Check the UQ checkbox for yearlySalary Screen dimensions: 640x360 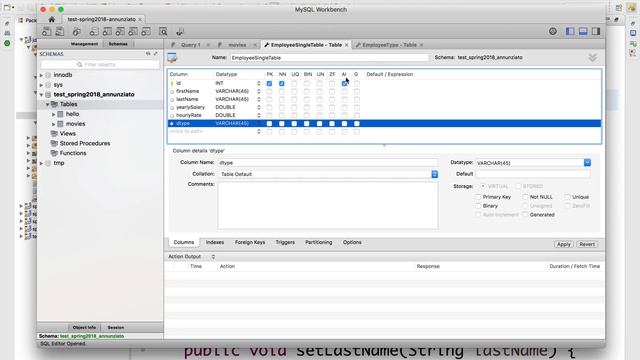point(294,107)
